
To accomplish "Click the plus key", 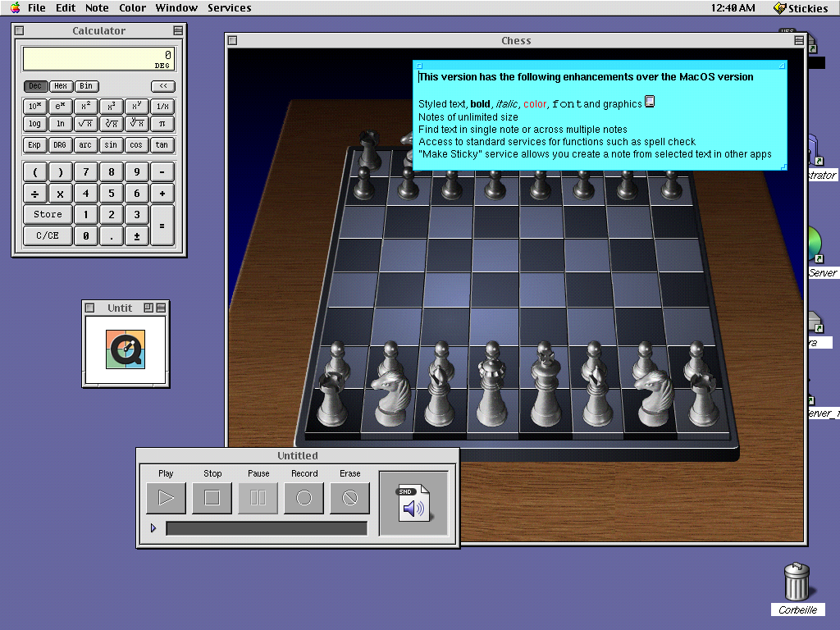I will coord(162,194).
